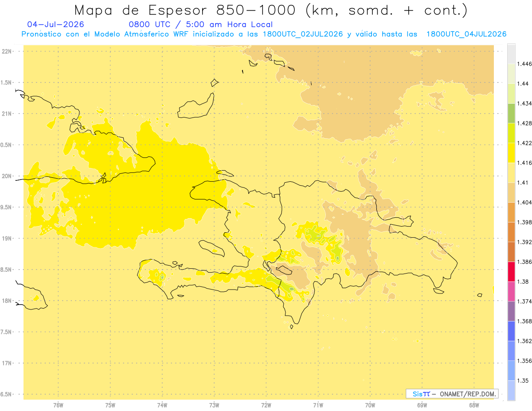Select the tan legend swatch between 1.404 and 1.41
Screen dimensions: 532x411
coord(511,192)
